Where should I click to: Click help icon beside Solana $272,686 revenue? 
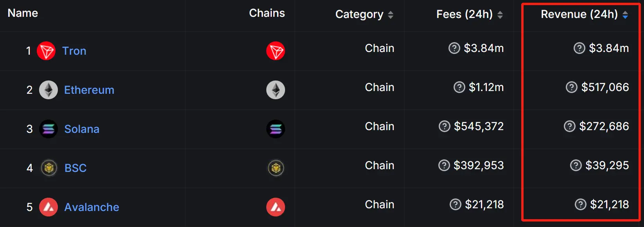pyautogui.click(x=570, y=126)
